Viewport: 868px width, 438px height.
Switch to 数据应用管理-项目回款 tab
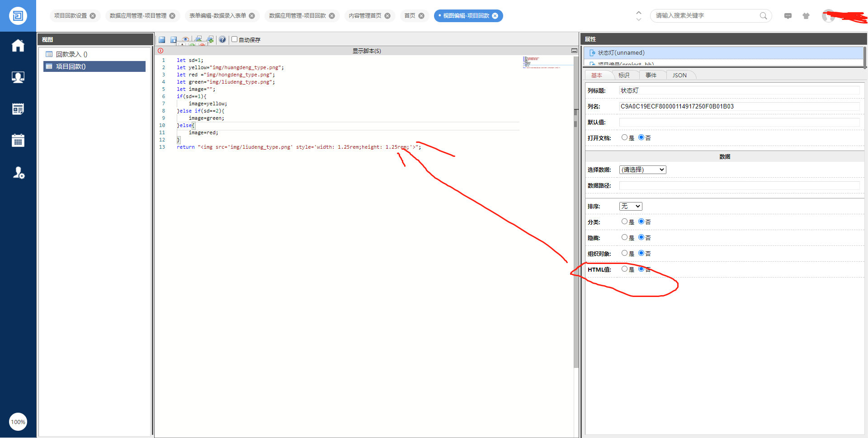pos(297,16)
